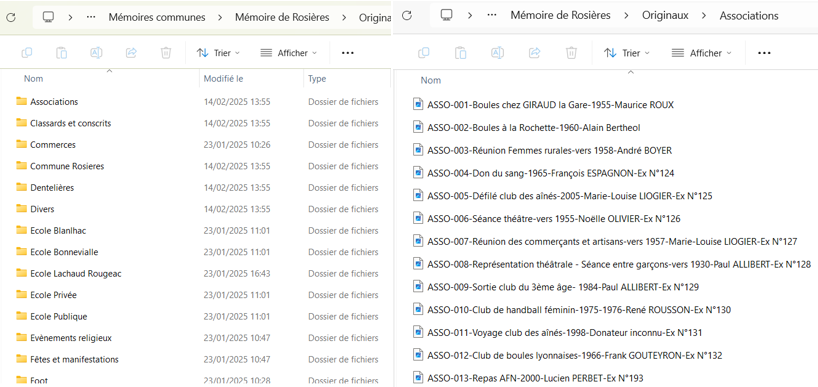
Task: Click Share icon in right window toolbar
Action: click(x=535, y=53)
